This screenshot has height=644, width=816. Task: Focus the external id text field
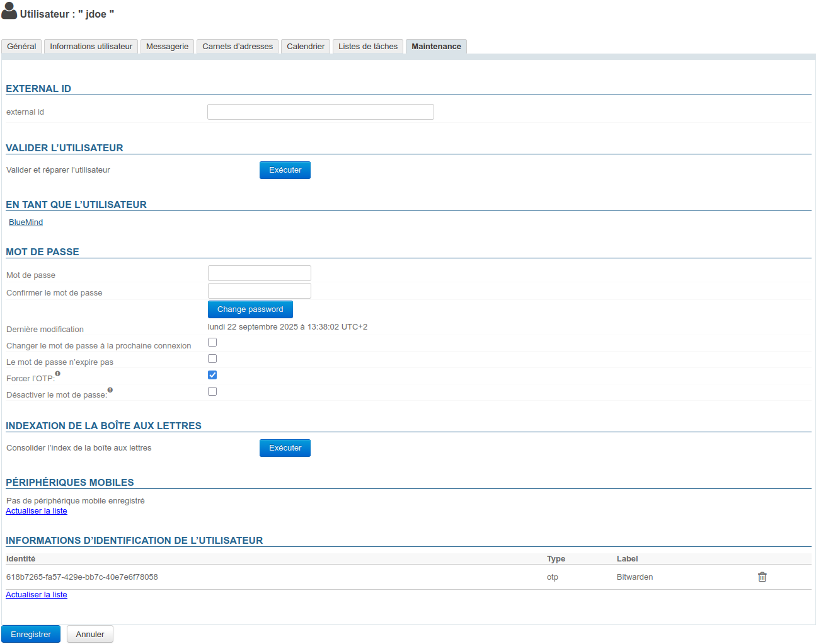pos(320,112)
